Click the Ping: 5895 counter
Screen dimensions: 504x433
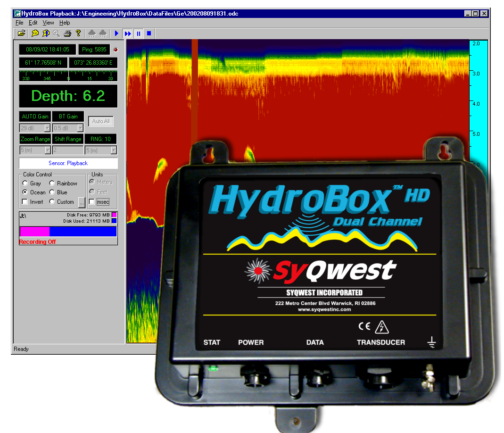coord(94,50)
